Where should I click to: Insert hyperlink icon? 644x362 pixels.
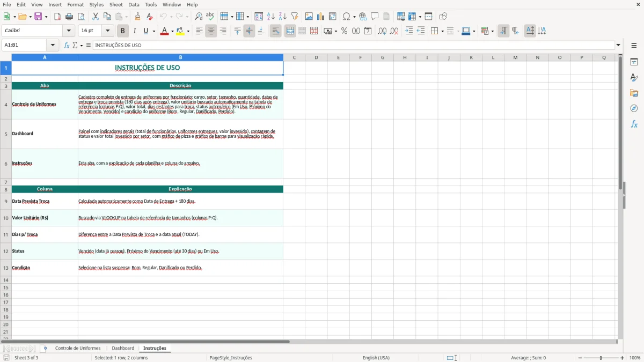363,17
